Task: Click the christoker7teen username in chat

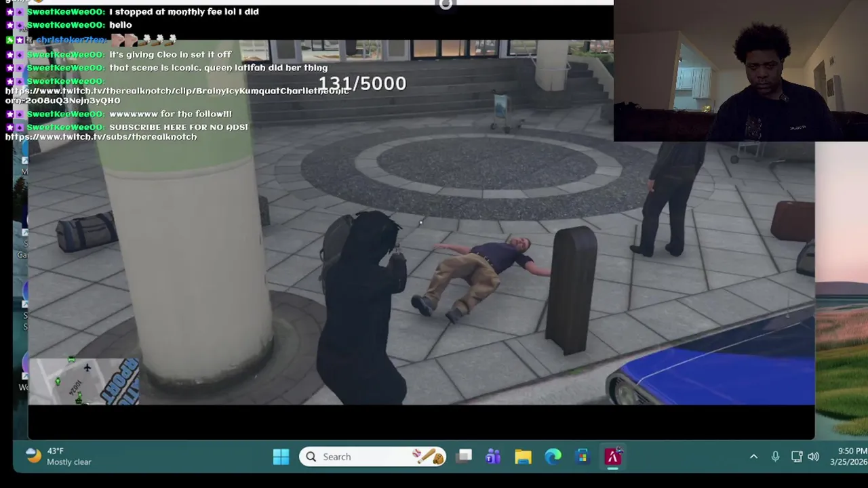Action: [x=71, y=41]
